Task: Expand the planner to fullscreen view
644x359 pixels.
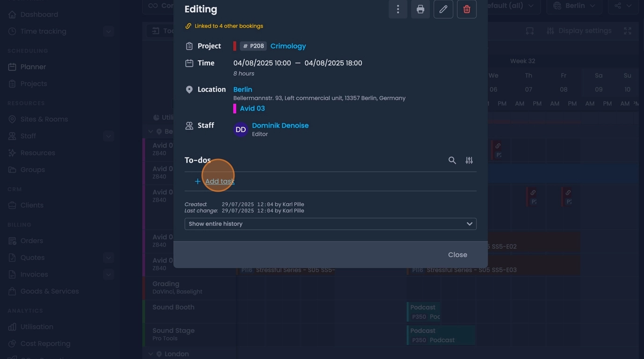Action: tap(628, 30)
